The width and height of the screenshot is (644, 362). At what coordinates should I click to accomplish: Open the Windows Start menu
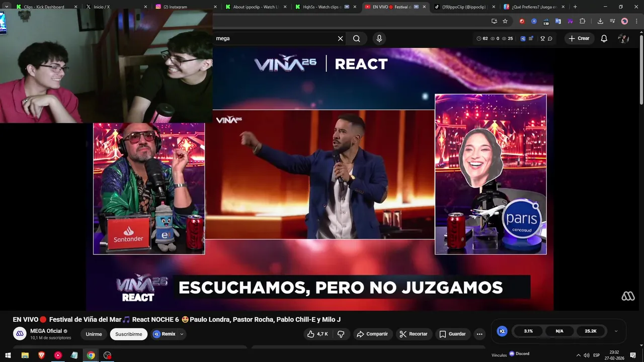8,355
